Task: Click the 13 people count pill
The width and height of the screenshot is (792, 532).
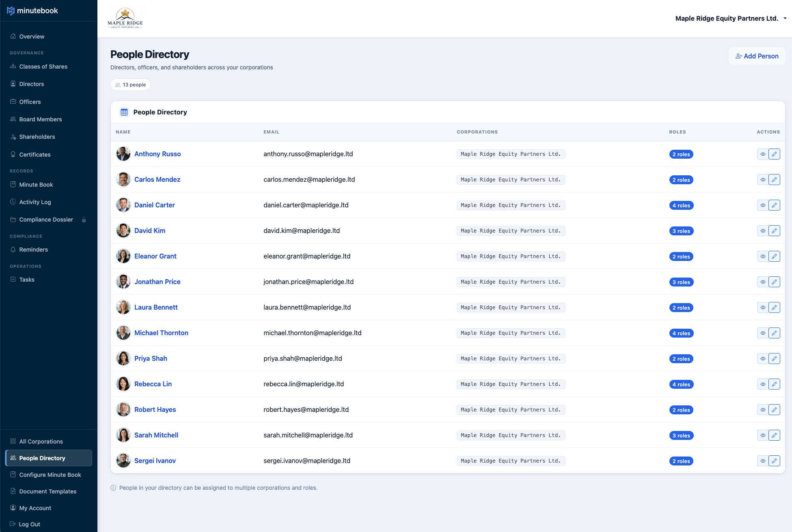Action: pos(130,84)
